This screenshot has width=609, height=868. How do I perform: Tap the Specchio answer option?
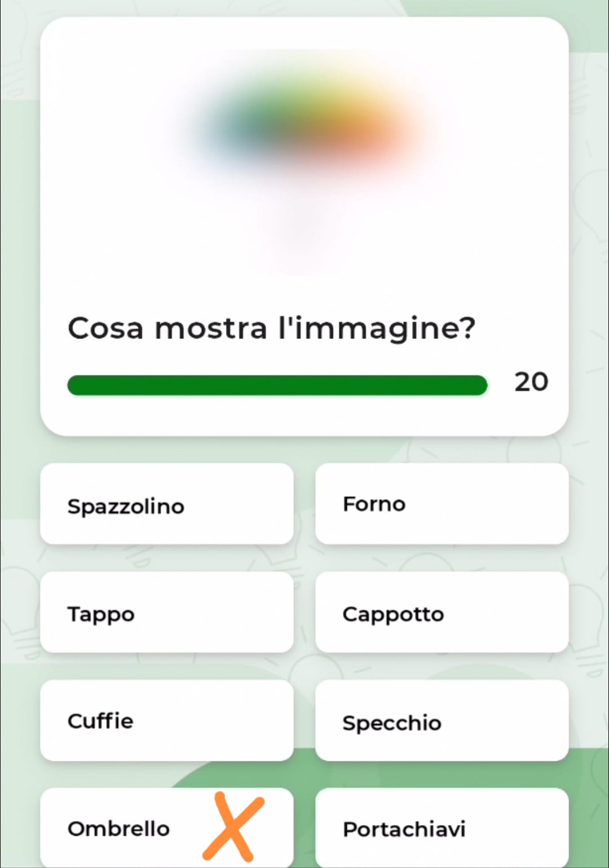click(442, 720)
